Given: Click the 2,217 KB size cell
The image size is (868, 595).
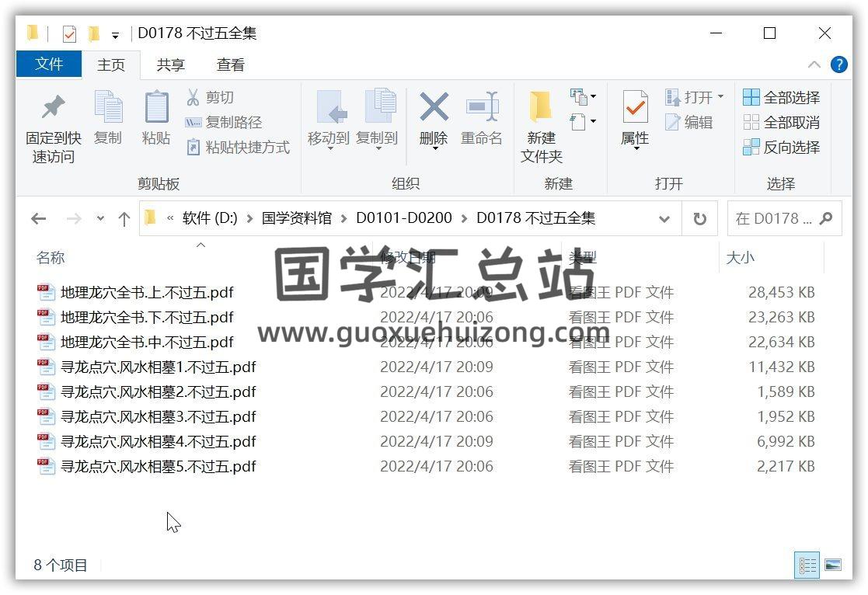Looking at the screenshot, I should point(786,467).
